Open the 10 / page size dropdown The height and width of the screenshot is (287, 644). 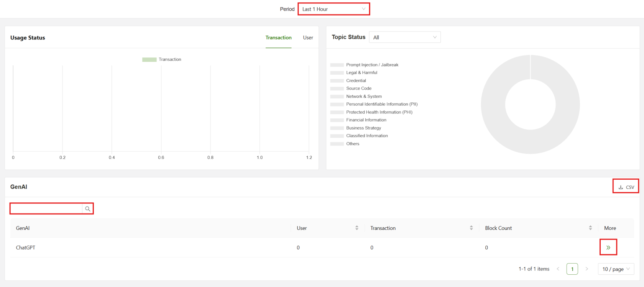pos(616,269)
